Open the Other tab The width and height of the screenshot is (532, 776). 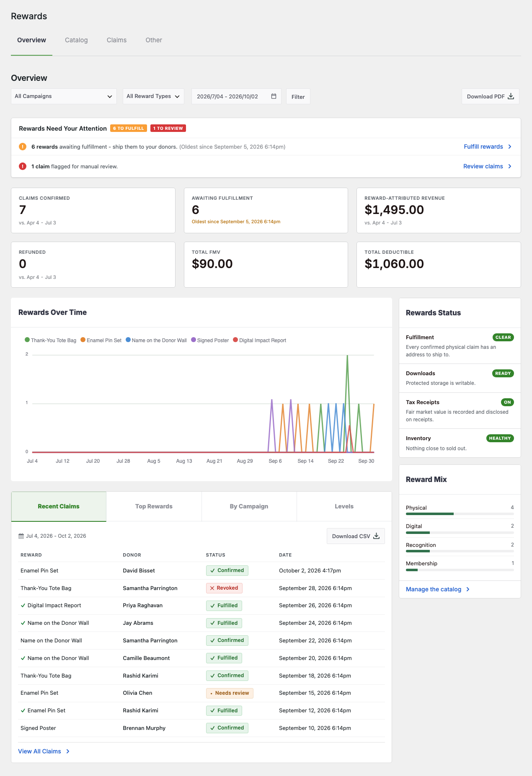pos(154,40)
